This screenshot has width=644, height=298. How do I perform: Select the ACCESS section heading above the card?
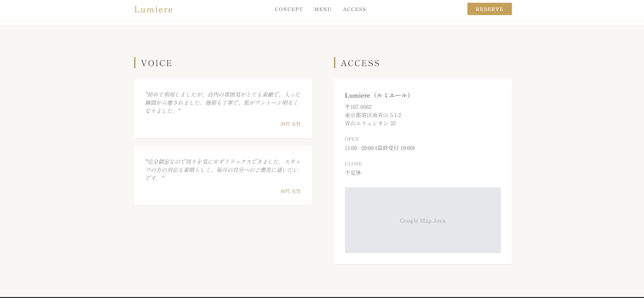coord(361,63)
